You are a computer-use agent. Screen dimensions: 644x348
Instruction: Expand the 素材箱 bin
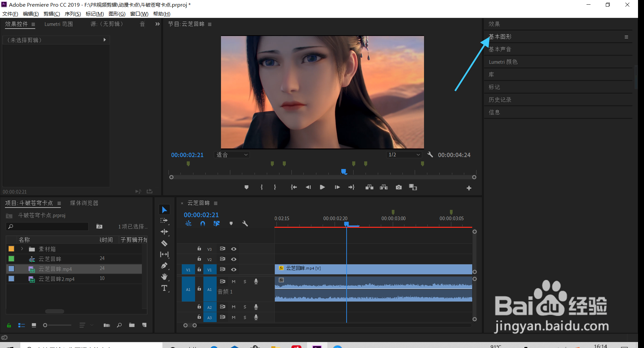tap(22, 249)
